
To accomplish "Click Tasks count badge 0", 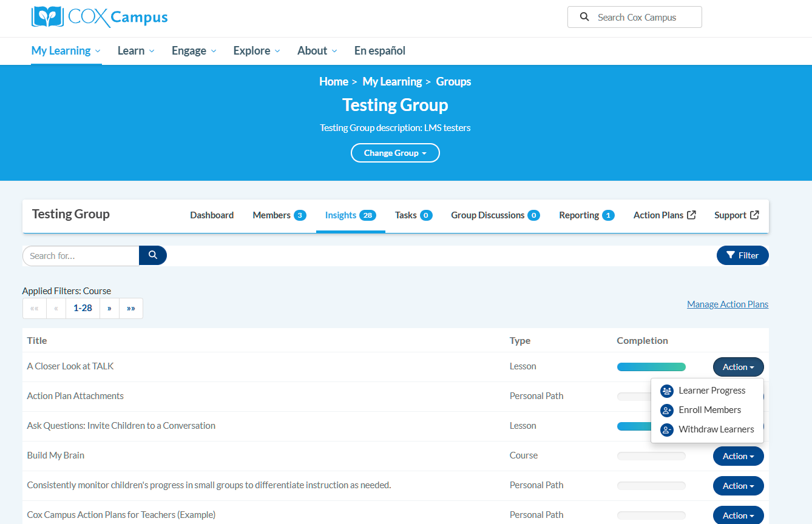I will coord(426,215).
